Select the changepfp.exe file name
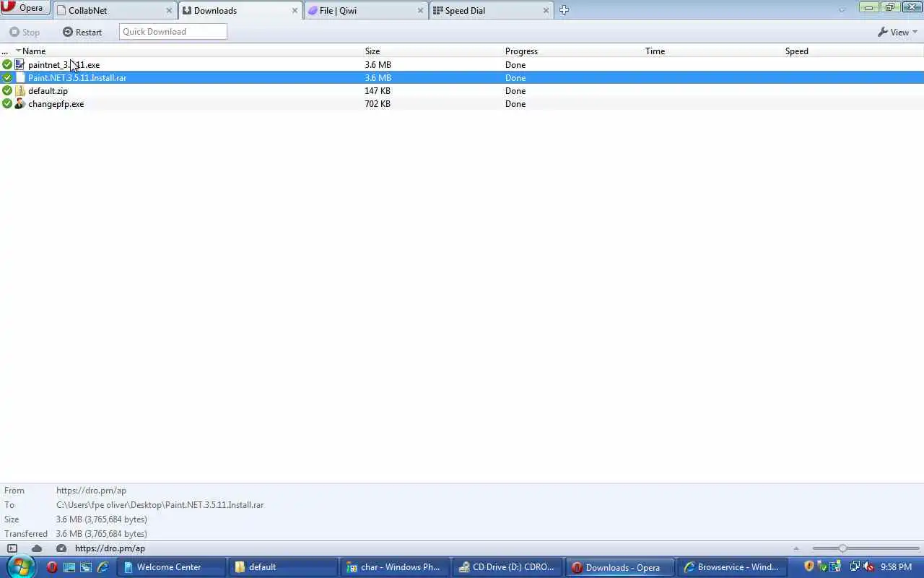The width and height of the screenshot is (924, 578). (x=56, y=104)
